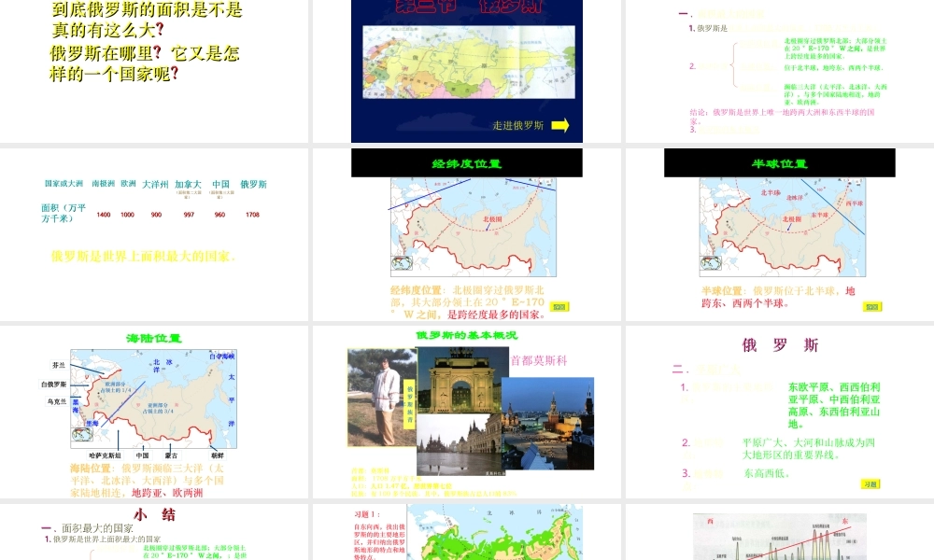Select the 半球位置 slide thumbnail

click(780, 234)
